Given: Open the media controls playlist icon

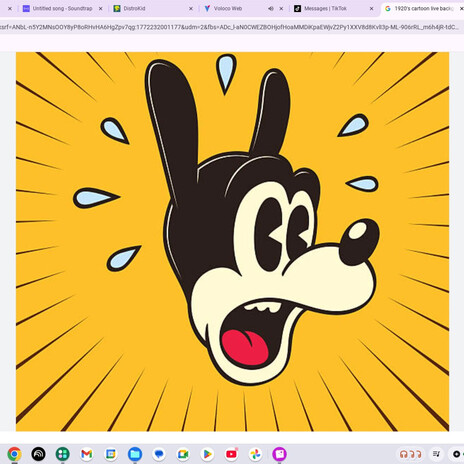Looking at the screenshot, I should coord(436,454).
